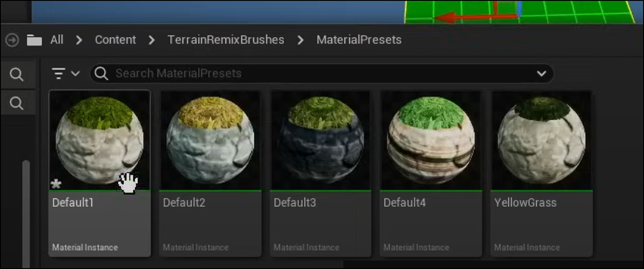Select the YellowGrass material thumbnail
This screenshot has width=644, height=269.
(542, 140)
